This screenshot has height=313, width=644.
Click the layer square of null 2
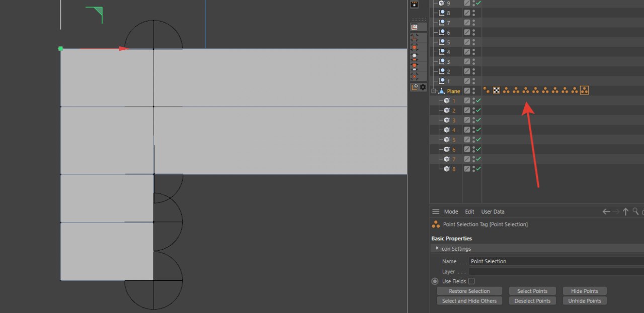[467, 71]
